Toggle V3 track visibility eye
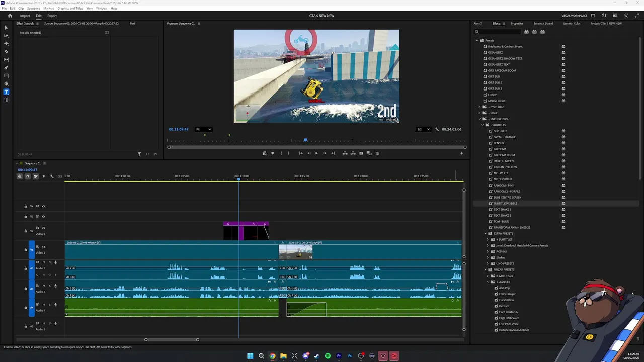 43,217
